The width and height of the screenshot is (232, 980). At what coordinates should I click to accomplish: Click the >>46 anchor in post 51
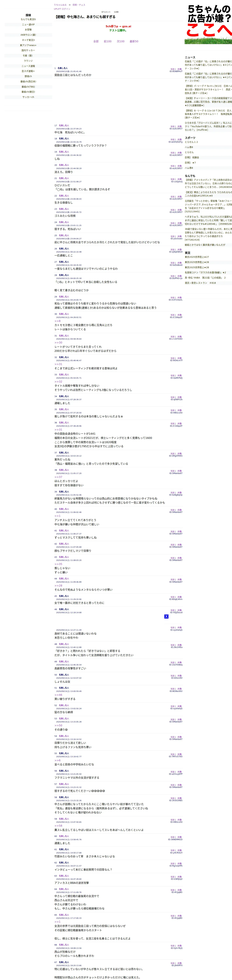[58, 695]
